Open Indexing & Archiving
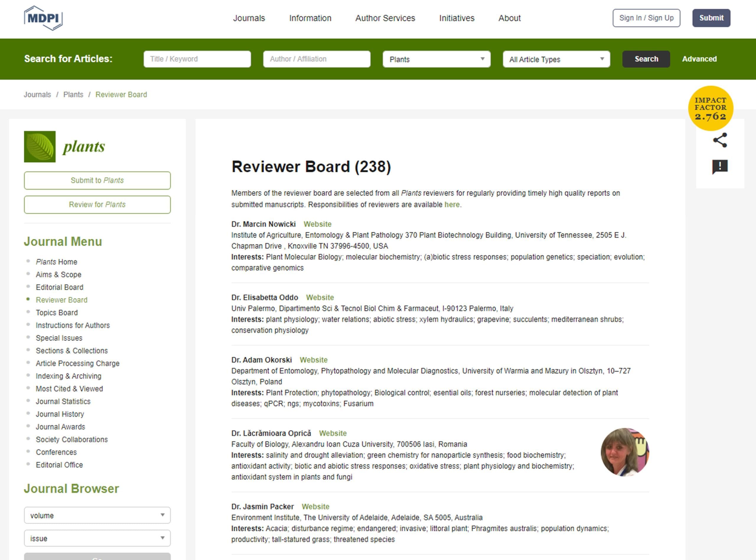This screenshot has height=560, width=756. [69, 376]
